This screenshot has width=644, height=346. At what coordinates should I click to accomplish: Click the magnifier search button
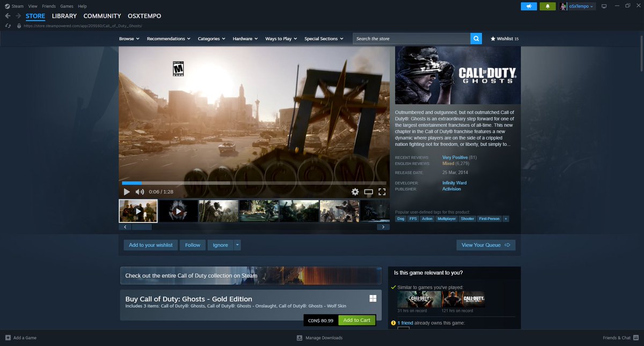pos(476,39)
